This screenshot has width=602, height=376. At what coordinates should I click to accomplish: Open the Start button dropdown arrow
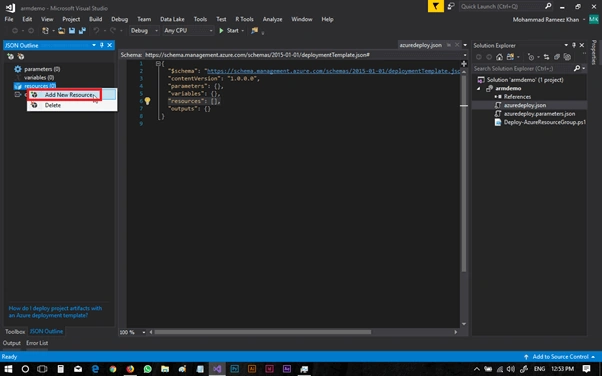pyautogui.click(x=243, y=31)
